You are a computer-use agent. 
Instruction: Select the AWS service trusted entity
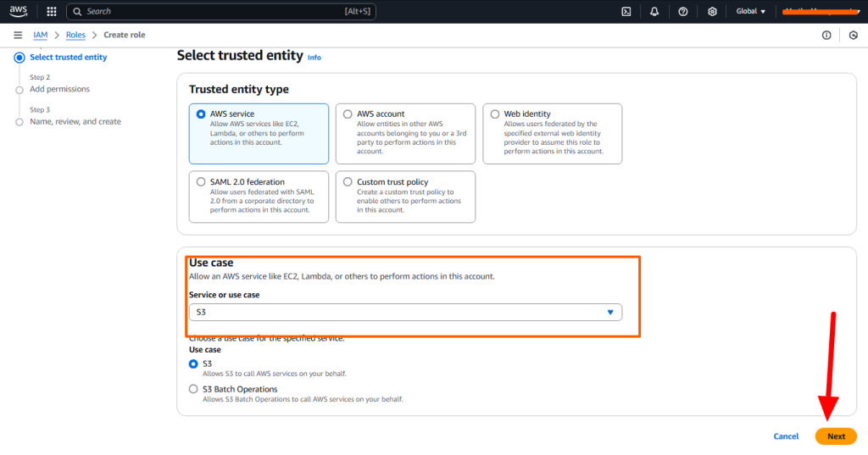[x=259, y=133]
